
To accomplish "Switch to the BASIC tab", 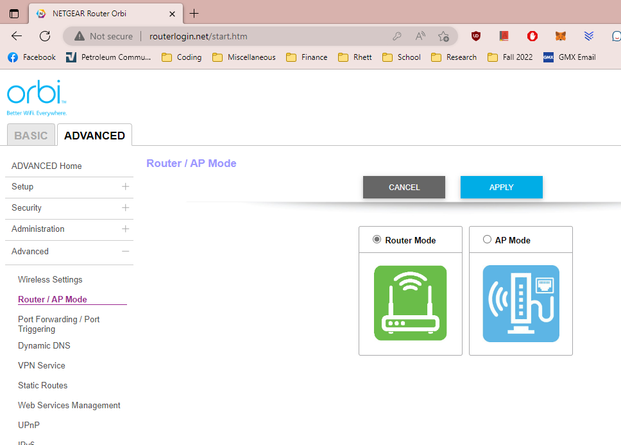I will click(x=30, y=136).
